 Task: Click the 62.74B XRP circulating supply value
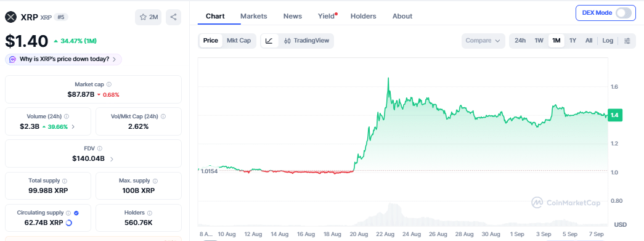tap(44, 223)
